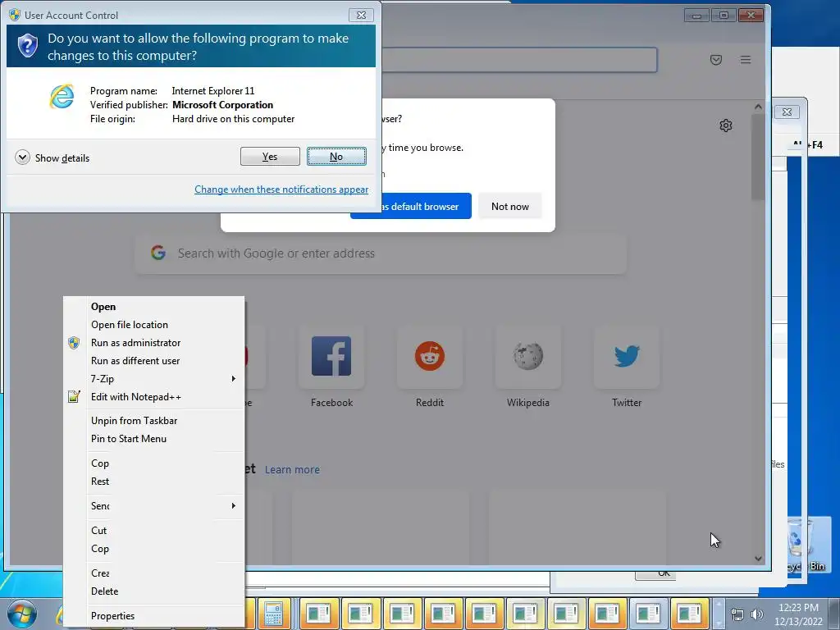
Task: Click No in User Account Control dialog
Action: click(336, 157)
